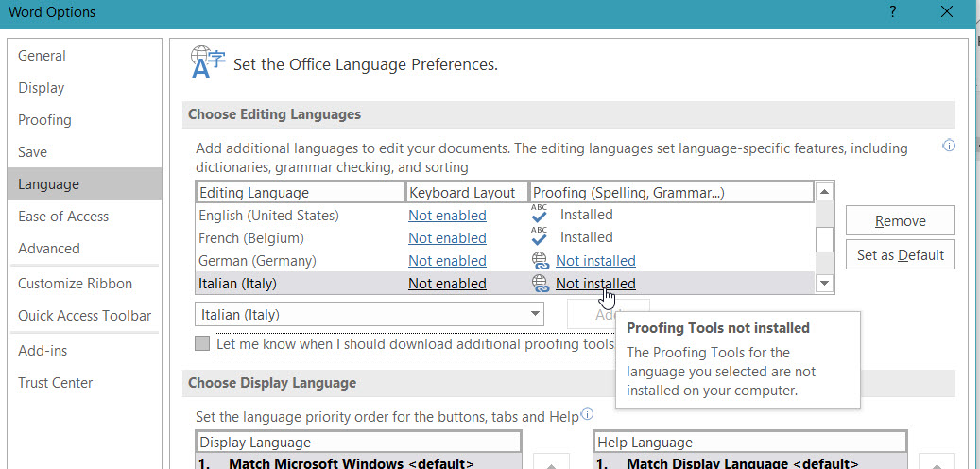
Task: Click info icon beside Choose Editing Languages description
Action: click(948, 146)
